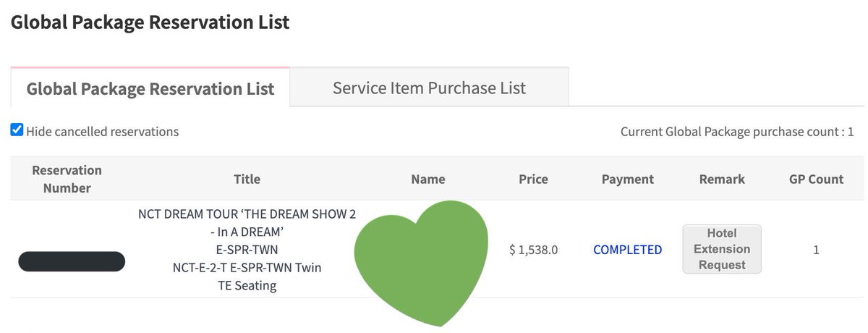Click the Hotel Extension Request button
The width and height of the screenshot is (868, 333).
pyautogui.click(x=722, y=249)
